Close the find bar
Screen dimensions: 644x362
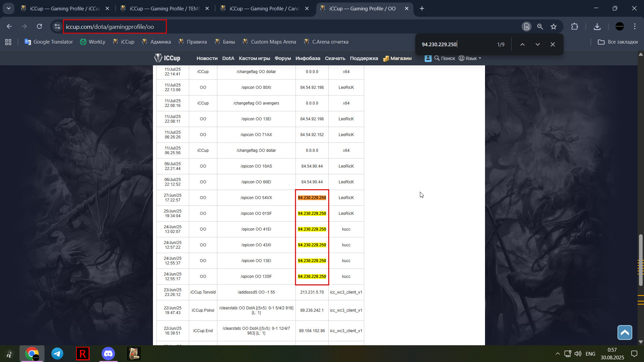(552, 44)
